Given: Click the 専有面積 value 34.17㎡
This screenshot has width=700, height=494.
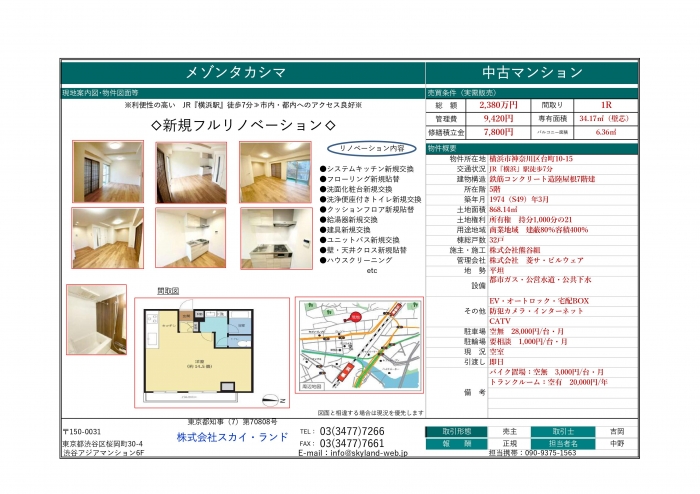Looking at the screenshot, I should point(604,119).
